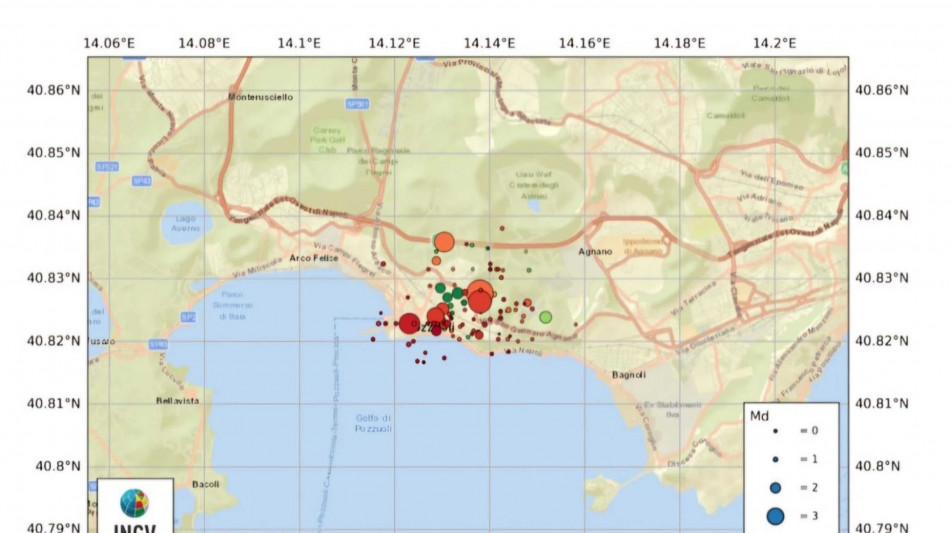Click the 14.06°E longitude label
This screenshot has height=533, width=950.
point(109,44)
